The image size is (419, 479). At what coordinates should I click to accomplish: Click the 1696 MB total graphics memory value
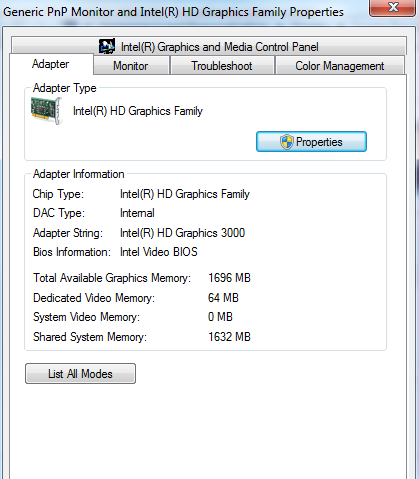[229, 278]
